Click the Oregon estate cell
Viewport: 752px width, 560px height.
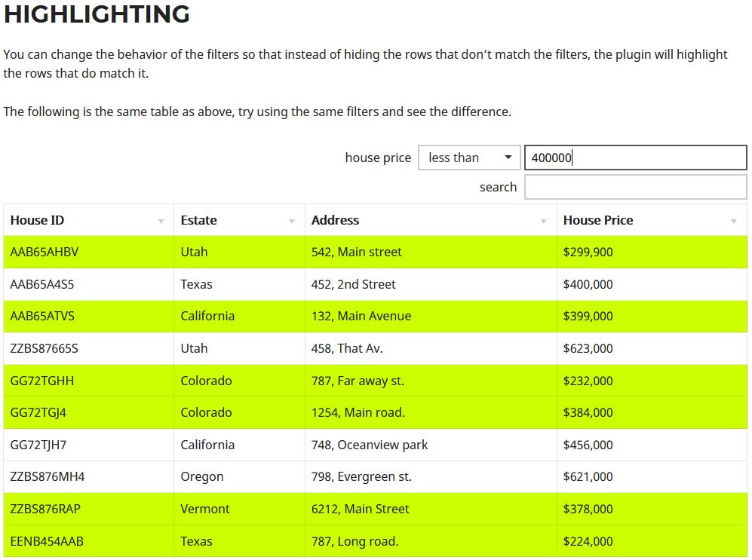[x=202, y=476]
